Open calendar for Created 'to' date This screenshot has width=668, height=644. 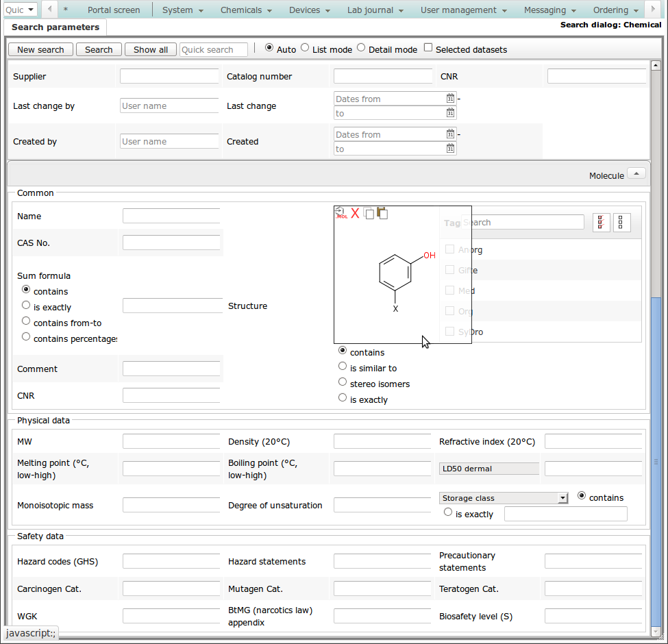[x=450, y=149]
